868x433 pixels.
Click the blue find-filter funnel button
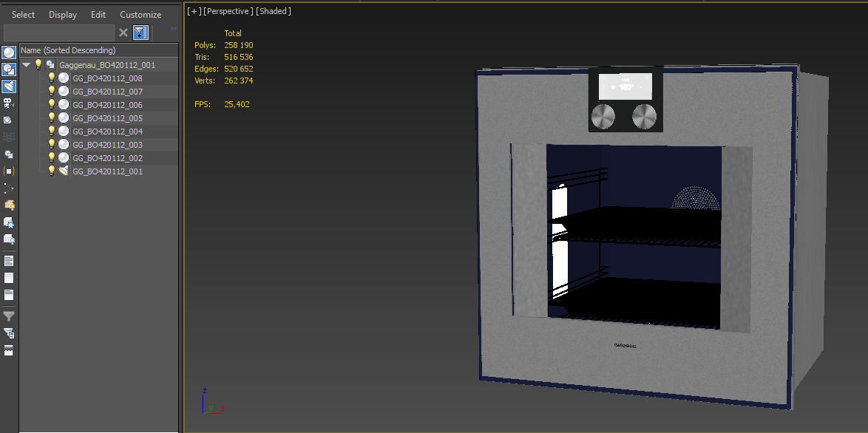coord(140,33)
